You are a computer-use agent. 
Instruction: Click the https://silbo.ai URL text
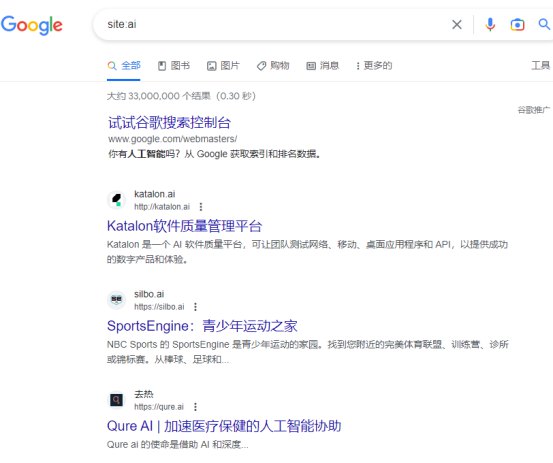pyautogui.click(x=159, y=307)
